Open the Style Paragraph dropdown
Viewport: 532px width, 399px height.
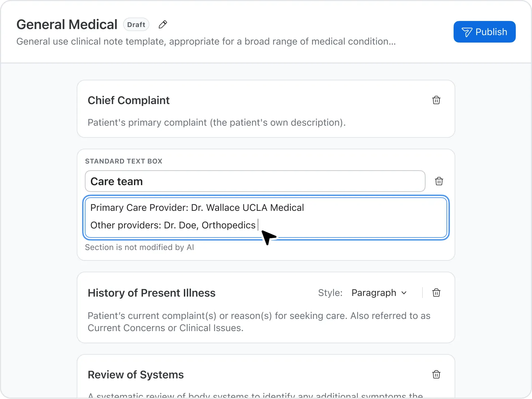pyautogui.click(x=379, y=293)
